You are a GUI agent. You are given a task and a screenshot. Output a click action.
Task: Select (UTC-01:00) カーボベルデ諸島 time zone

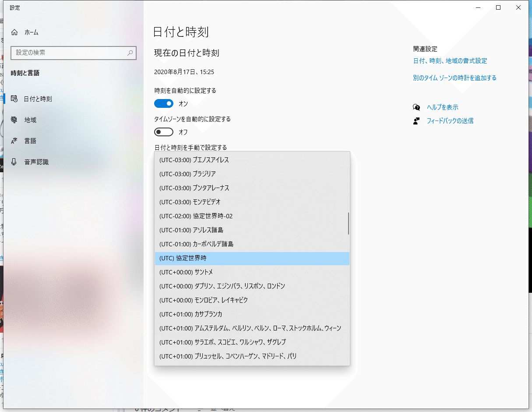tap(252, 244)
